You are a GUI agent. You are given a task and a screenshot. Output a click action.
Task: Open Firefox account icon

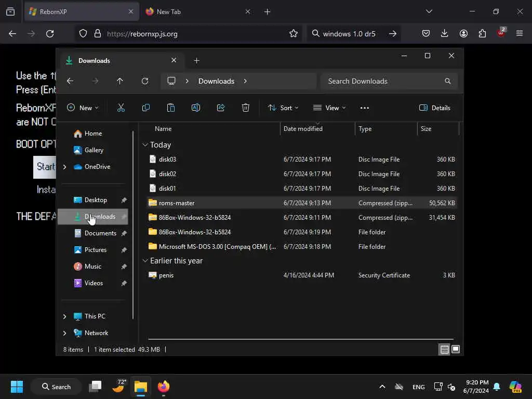coord(463,34)
